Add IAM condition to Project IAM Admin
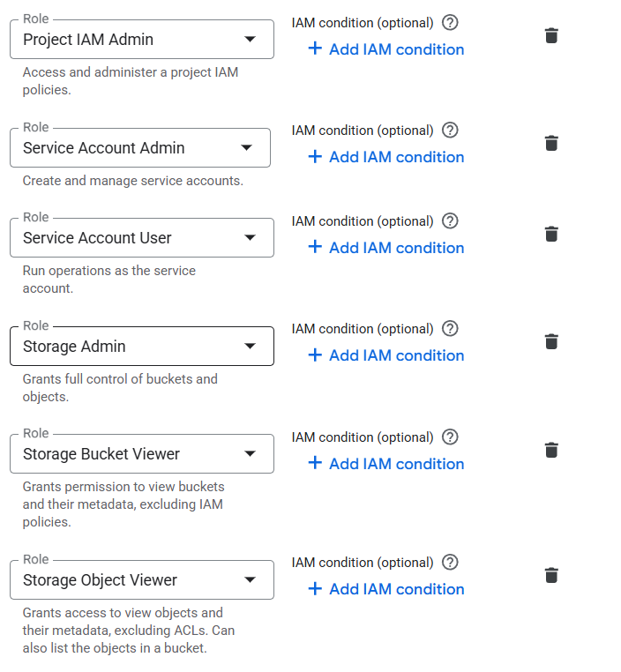 point(386,49)
